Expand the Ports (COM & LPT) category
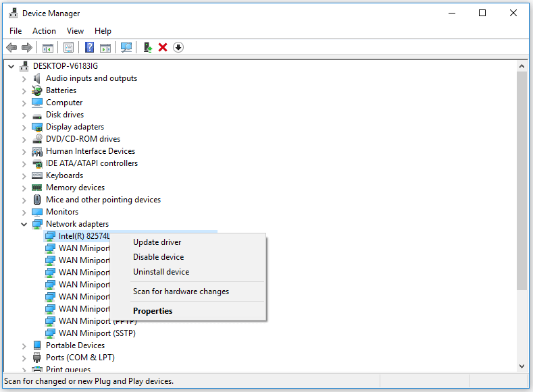 click(x=24, y=358)
